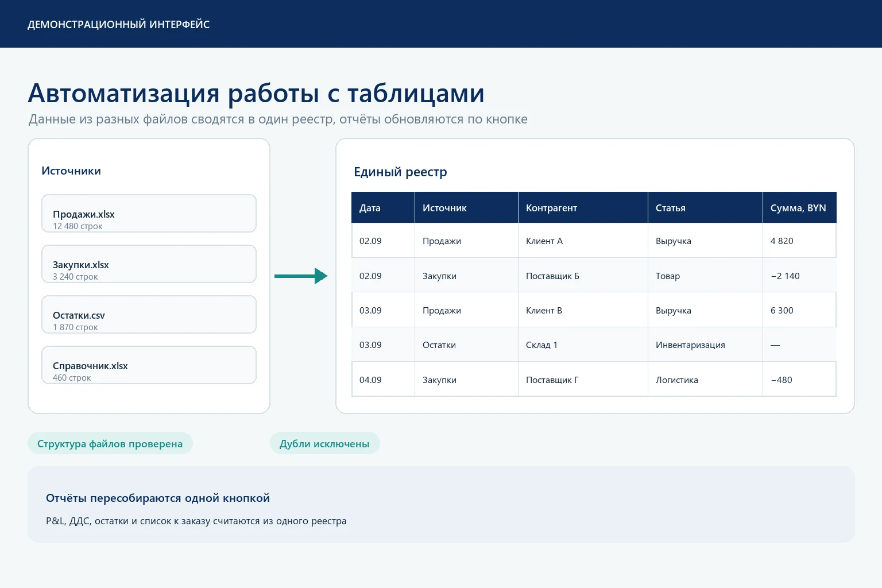Click the 'Источник' column header

point(466,207)
